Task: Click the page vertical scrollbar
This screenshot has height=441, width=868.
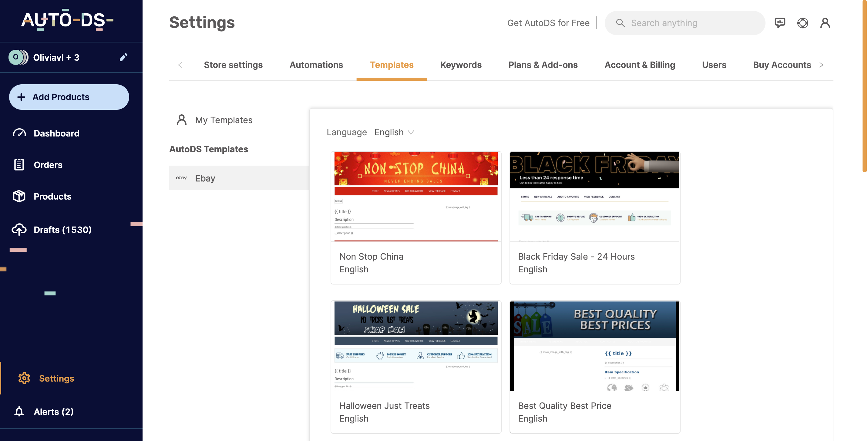Action: [x=865, y=86]
